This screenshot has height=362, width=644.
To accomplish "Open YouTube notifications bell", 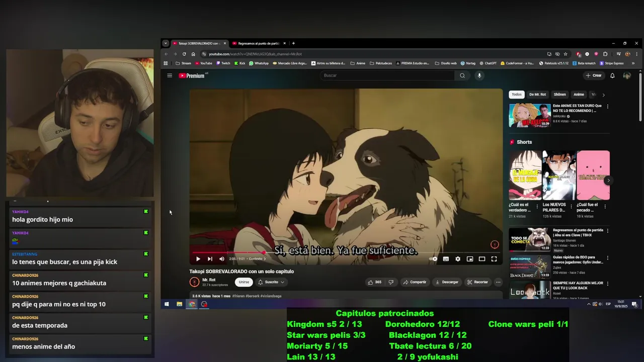I will [x=612, y=75].
